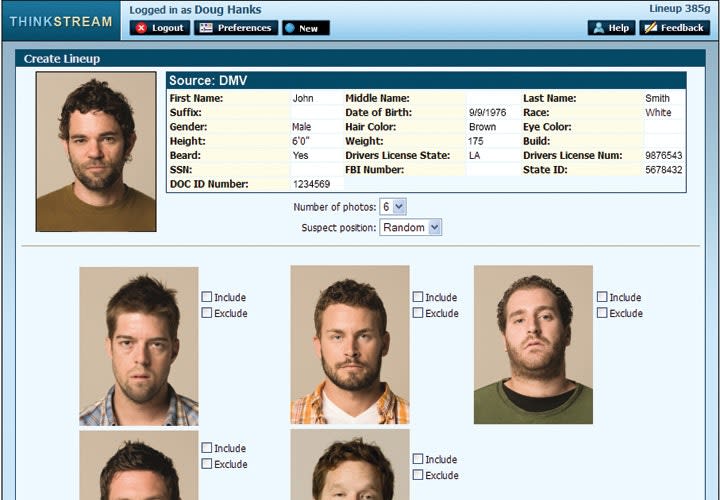Click the Feedback pencil icon

650,28
